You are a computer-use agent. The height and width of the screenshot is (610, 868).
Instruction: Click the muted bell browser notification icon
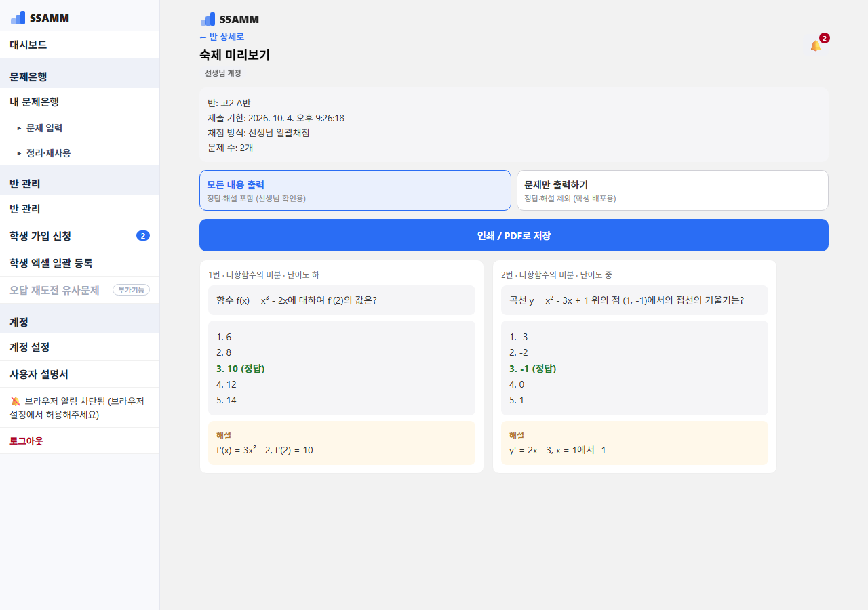[x=16, y=401]
